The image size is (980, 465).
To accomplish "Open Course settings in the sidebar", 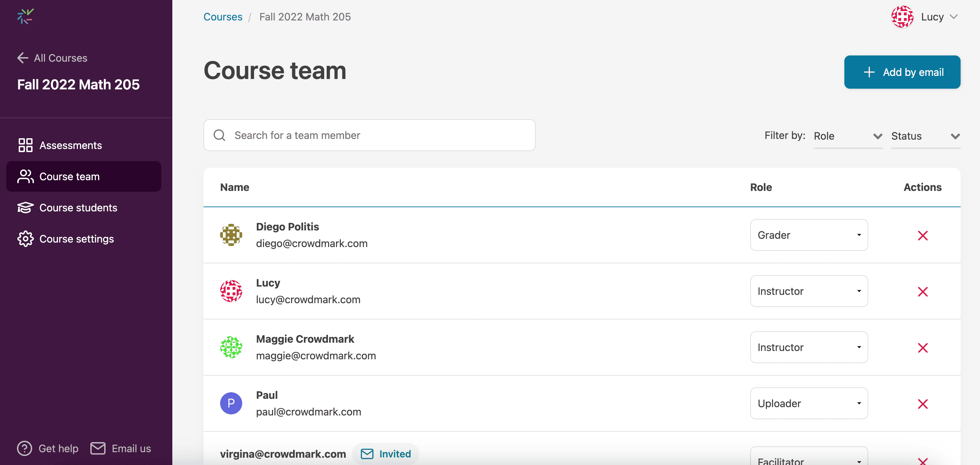I will (76, 239).
